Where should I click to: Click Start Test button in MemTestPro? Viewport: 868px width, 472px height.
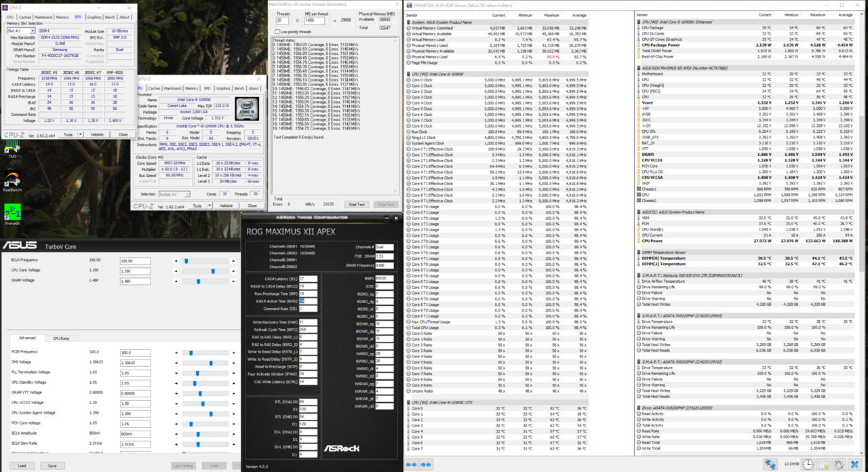(357, 204)
